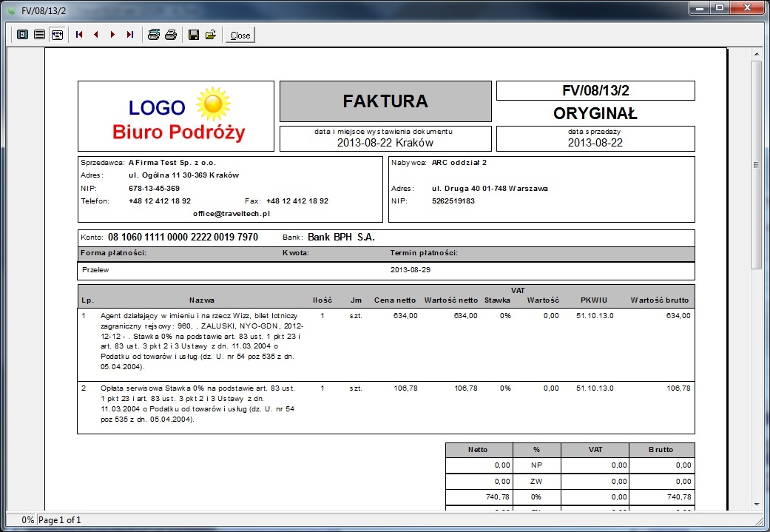
Task: Click the vertical scrollbar up arrow
Action: click(x=756, y=53)
